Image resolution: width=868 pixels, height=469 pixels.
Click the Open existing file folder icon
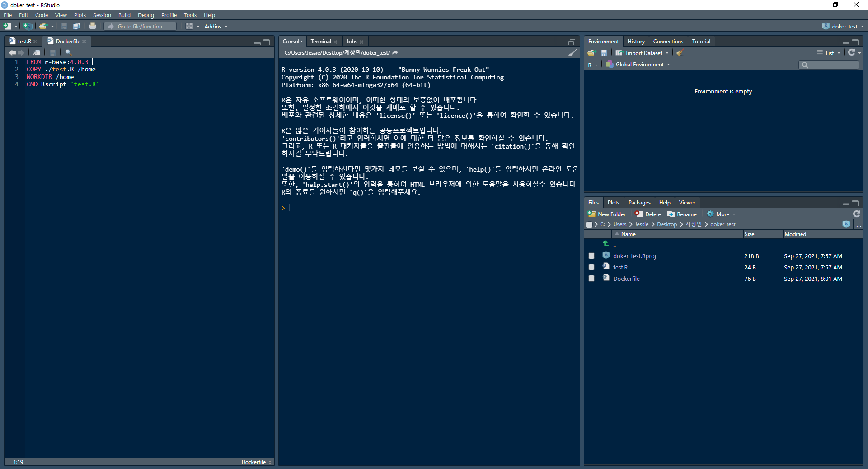(43, 26)
